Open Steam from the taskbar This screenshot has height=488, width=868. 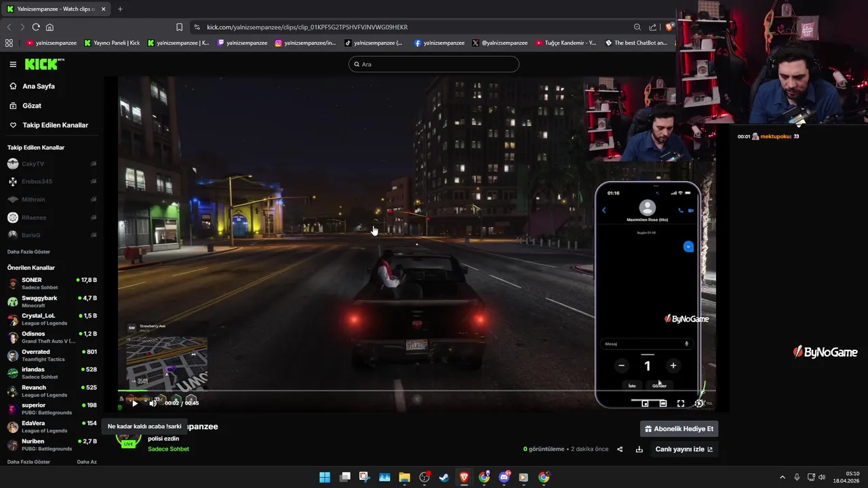pos(444,477)
